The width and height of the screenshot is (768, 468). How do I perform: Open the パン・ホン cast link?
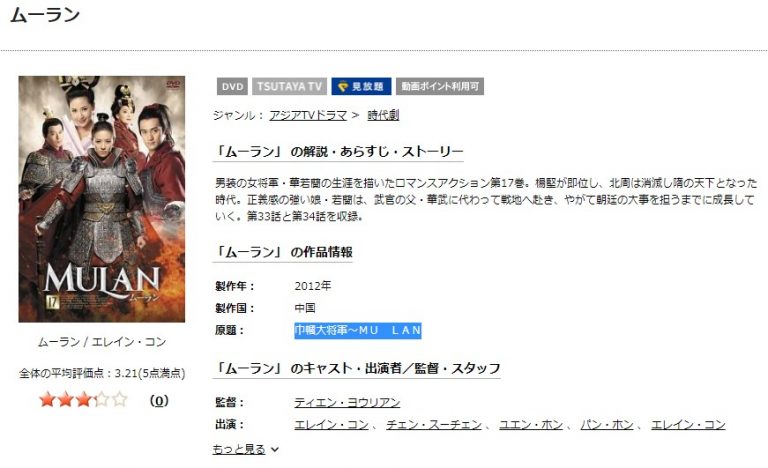point(607,424)
